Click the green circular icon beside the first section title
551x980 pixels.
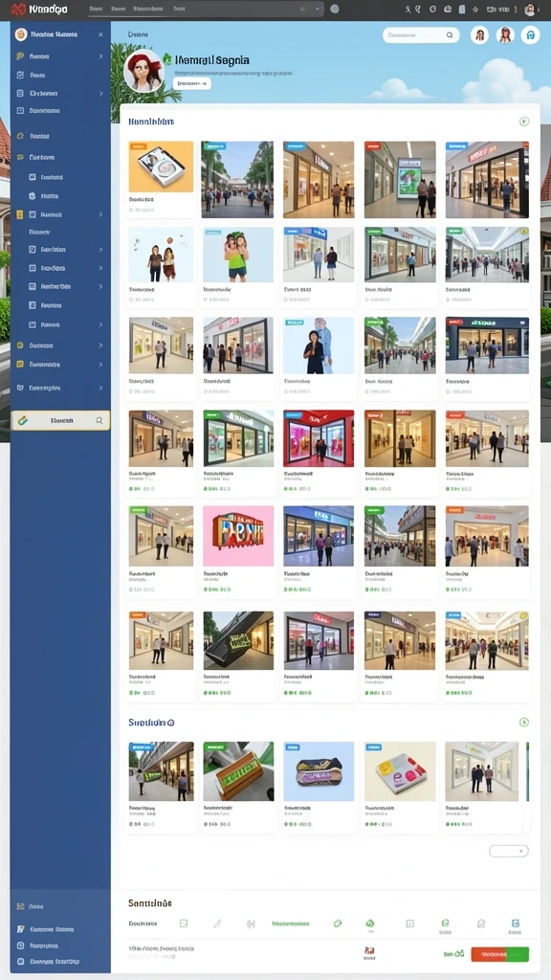524,122
